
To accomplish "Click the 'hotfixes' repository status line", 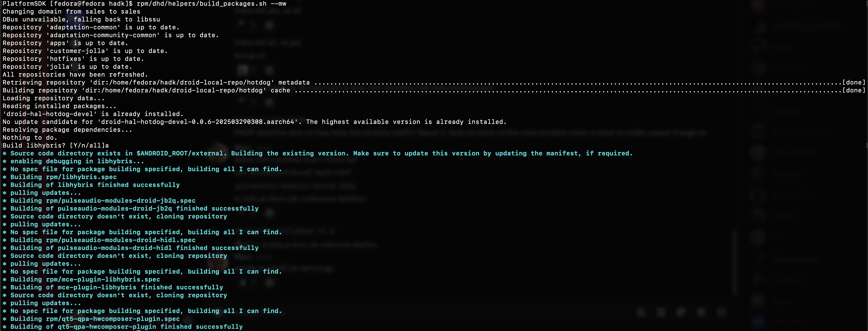I will (73, 59).
